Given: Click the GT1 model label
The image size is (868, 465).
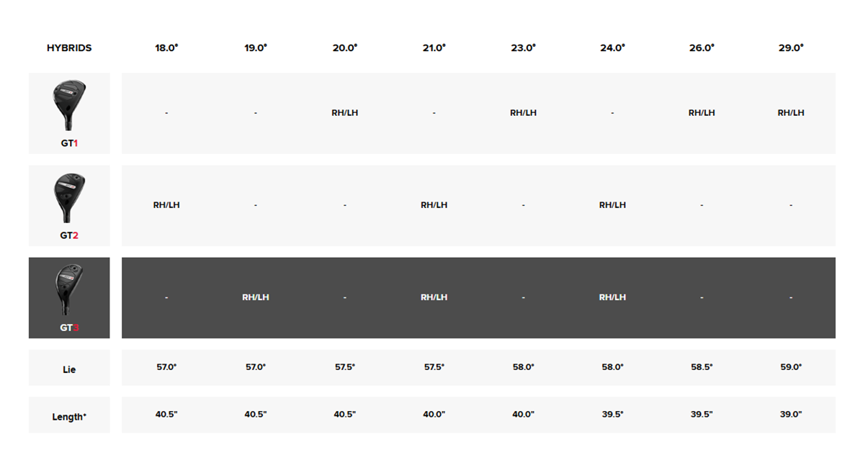Looking at the screenshot, I should (69, 143).
